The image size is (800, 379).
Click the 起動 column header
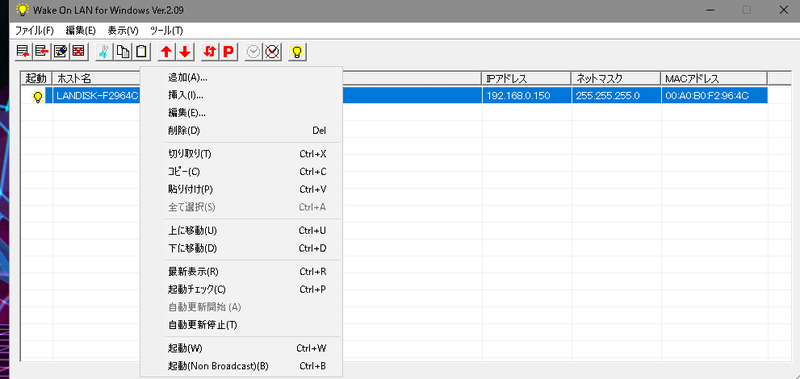click(x=37, y=78)
